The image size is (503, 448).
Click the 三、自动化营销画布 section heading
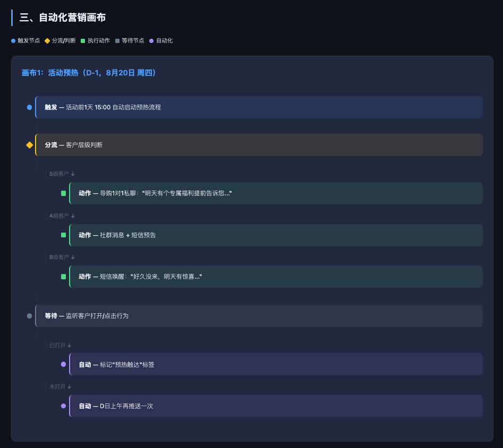63,18
